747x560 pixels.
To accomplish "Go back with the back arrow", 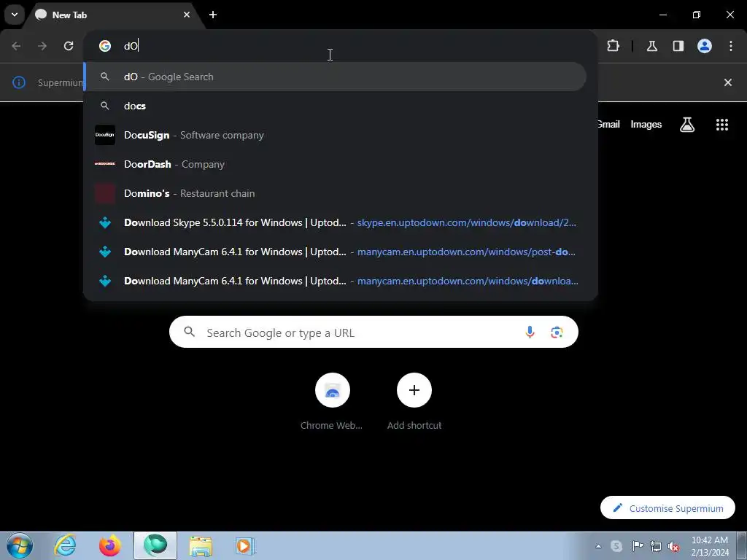I will point(16,46).
